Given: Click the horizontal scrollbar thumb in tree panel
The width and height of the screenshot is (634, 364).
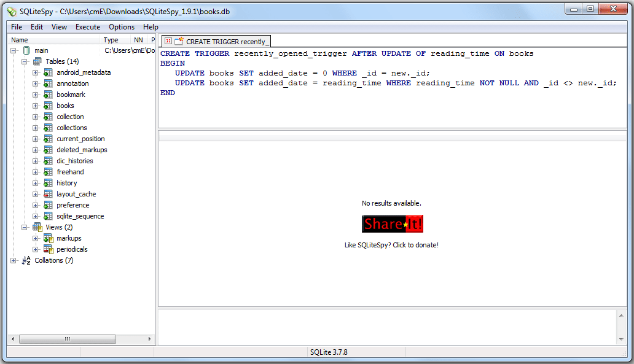Looking at the screenshot, I should pyautogui.click(x=68, y=339).
